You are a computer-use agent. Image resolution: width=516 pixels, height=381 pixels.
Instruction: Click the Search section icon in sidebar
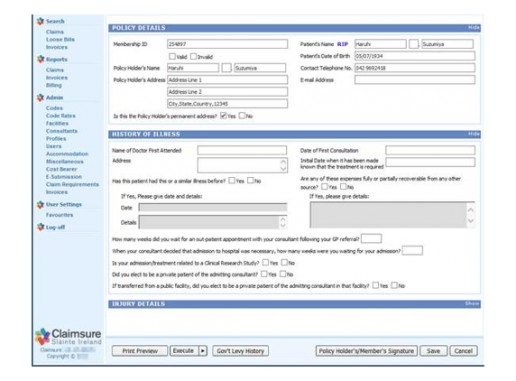pyautogui.click(x=40, y=21)
